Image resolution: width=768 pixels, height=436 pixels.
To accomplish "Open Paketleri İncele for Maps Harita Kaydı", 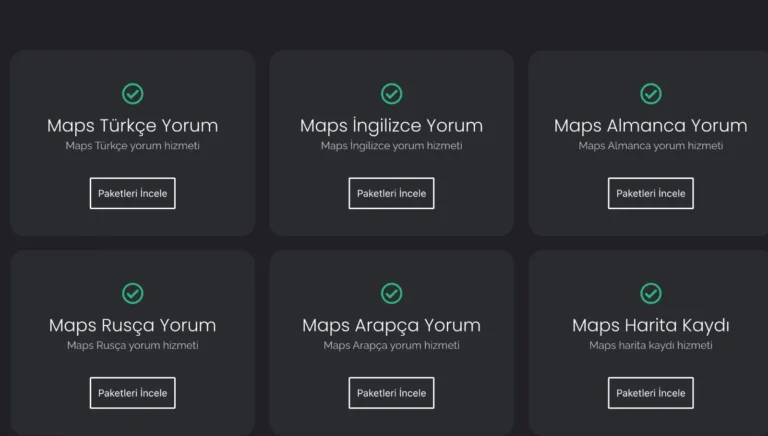I will point(650,393).
